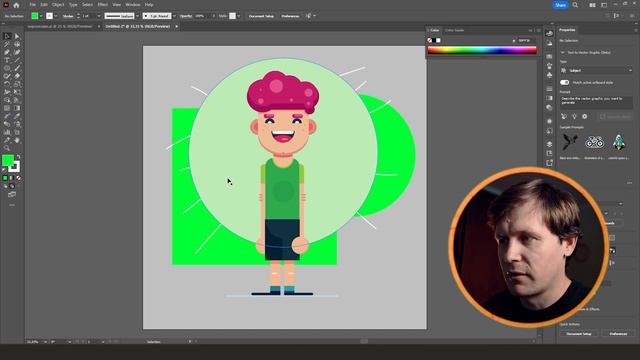This screenshot has width=640, height=360.
Task: Select the Eraser tool
Action: pos(17,76)
